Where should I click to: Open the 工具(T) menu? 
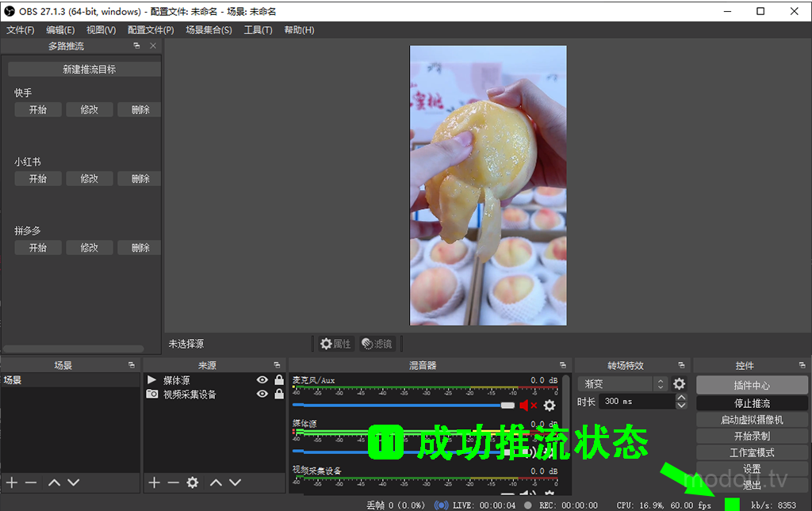click(258, 30)
